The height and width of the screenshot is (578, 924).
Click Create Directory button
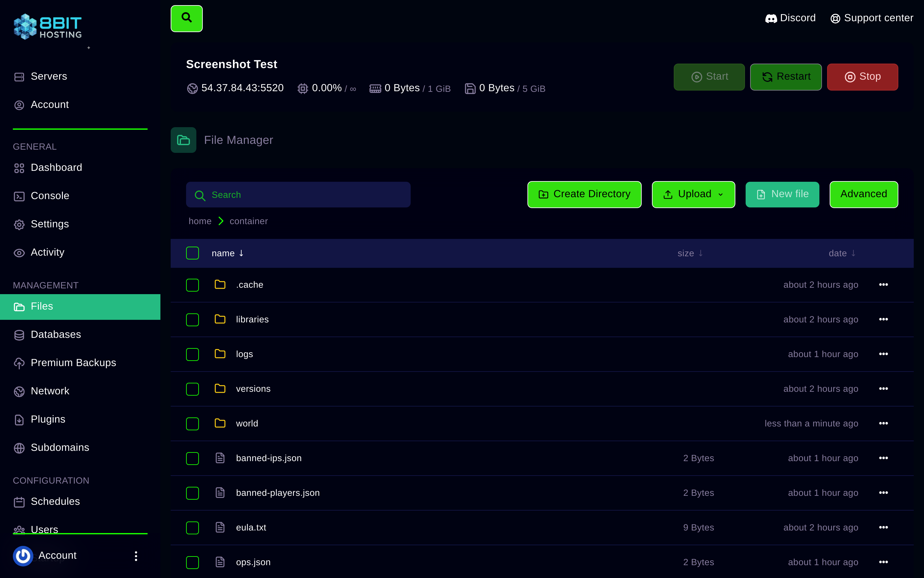tap(584, 195)
